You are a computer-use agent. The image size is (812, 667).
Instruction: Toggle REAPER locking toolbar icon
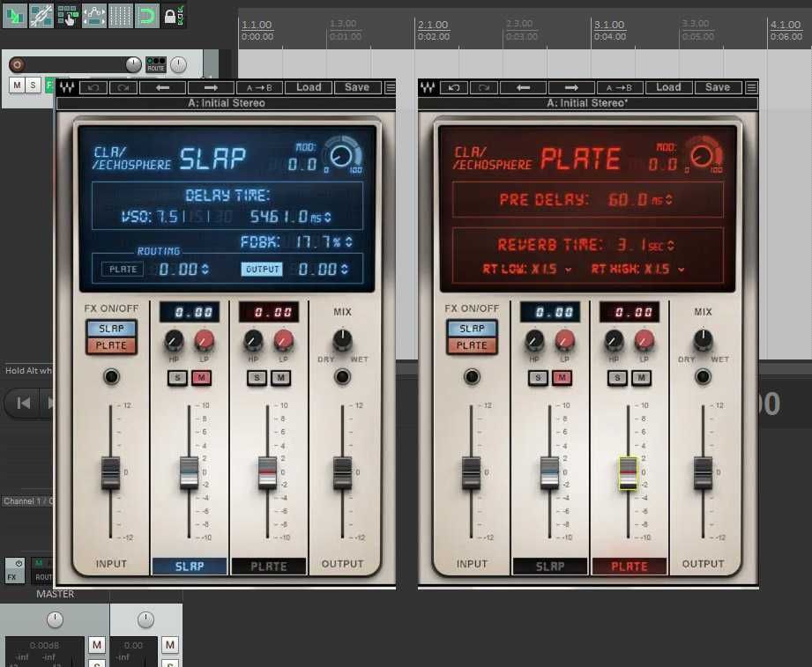coord(174,16)
